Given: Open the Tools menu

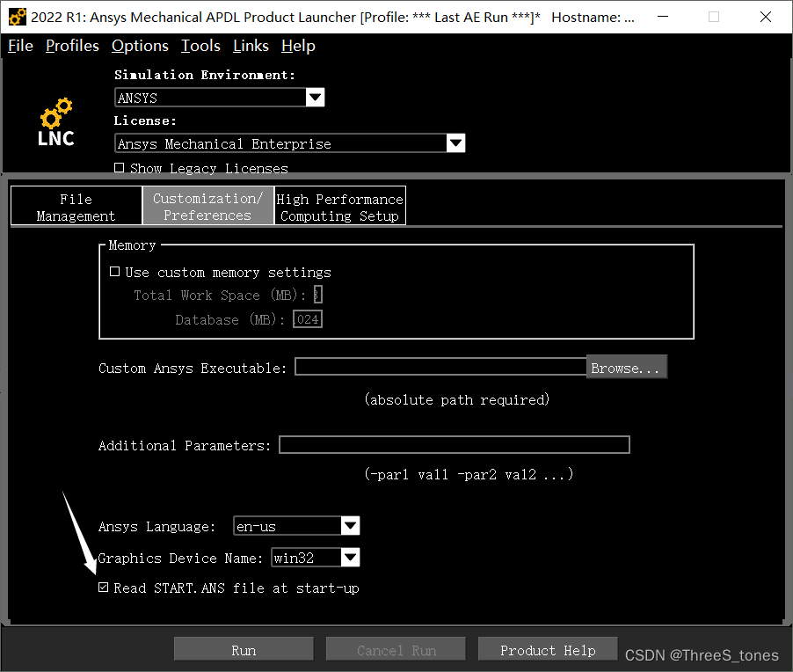Looking at the screenshot, I should click(200, 46).
